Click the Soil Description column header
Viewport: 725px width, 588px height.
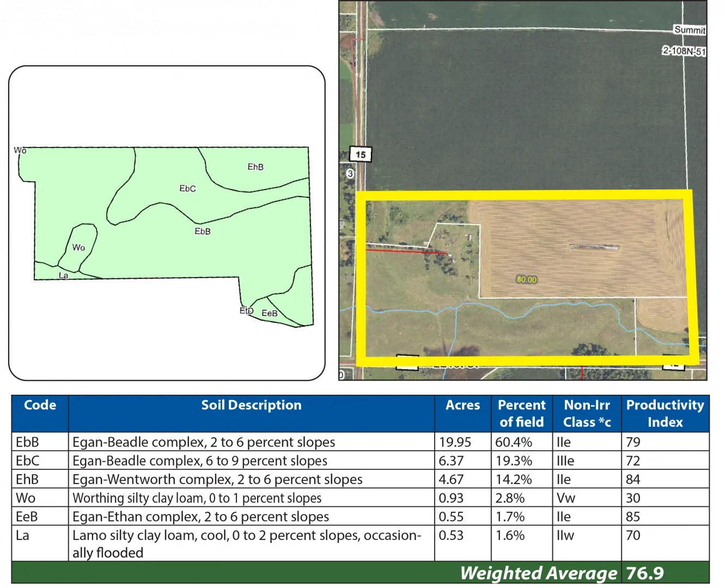251,405
